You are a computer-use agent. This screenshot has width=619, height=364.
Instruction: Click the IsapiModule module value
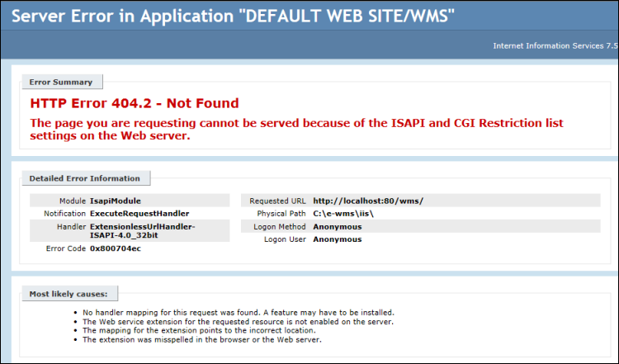116,201
